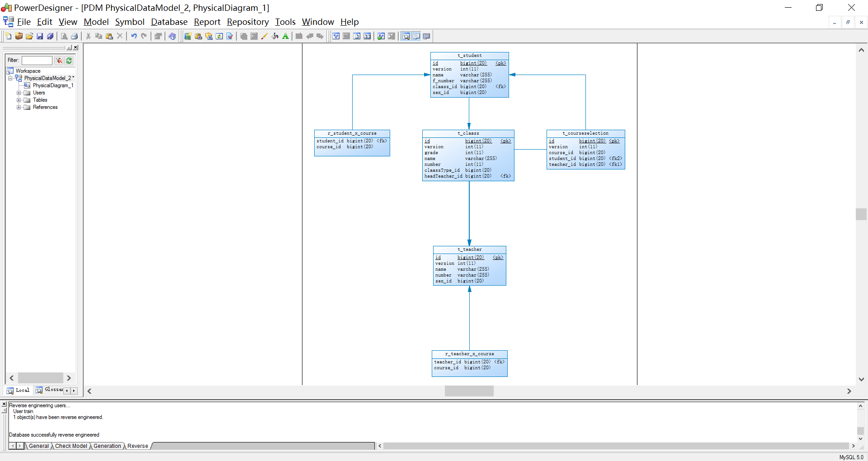This screenshot has width=868, height=461.
Task: Click the Cut scissors icon
Action: (x=88, y=36)
